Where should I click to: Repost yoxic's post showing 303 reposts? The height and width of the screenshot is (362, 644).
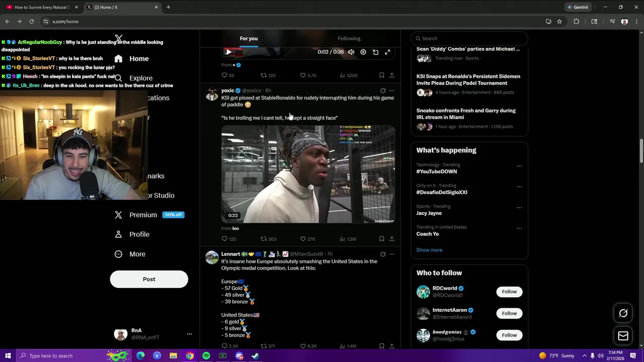click(x=268, y=239)
